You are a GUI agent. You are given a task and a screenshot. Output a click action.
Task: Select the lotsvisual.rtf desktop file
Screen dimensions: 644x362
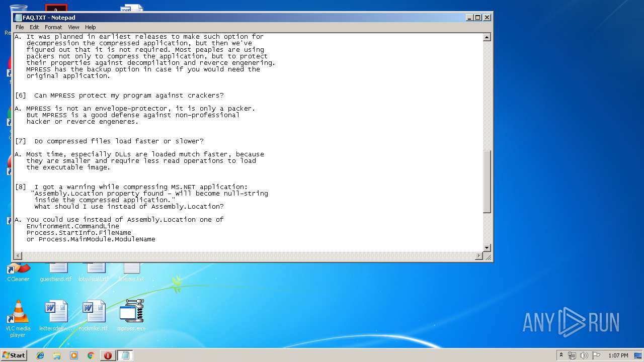point(94,272)
